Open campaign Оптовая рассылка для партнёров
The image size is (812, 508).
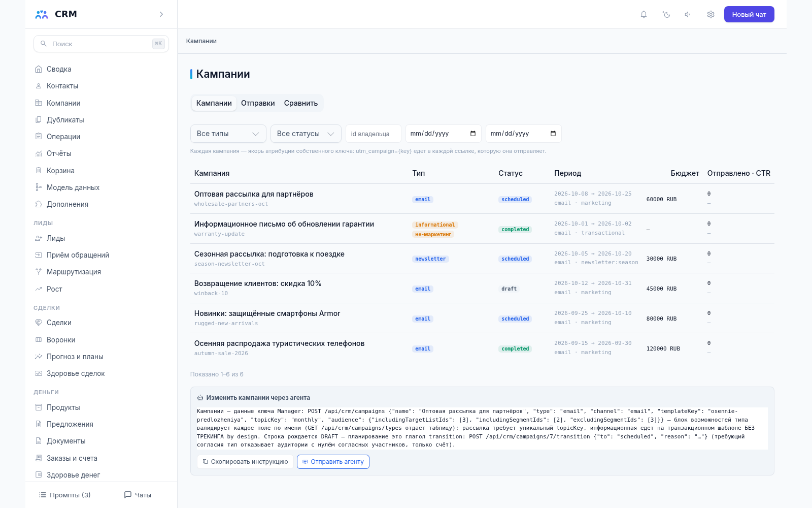point(254,194)
